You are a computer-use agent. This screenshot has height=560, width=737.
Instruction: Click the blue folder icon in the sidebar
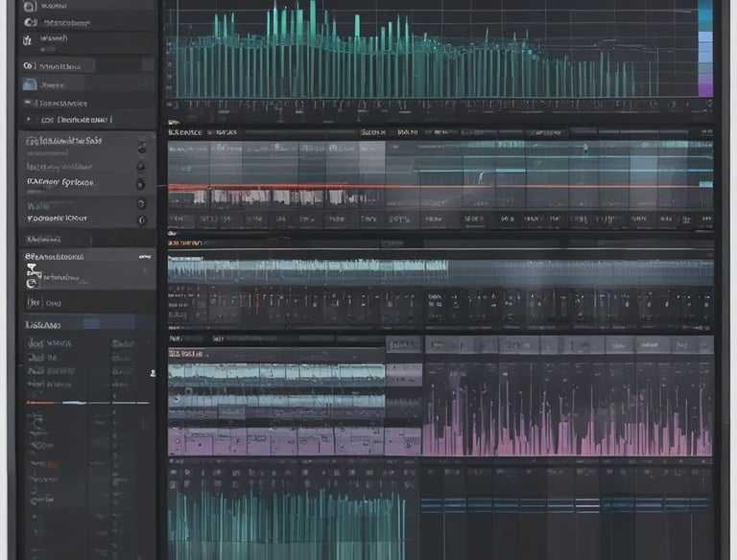[x=30, y=84]
